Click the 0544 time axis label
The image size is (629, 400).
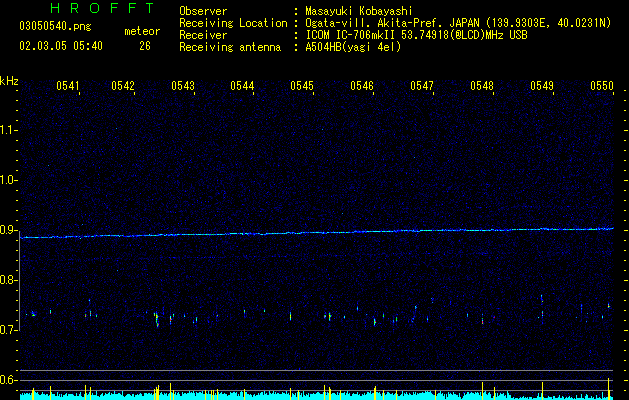pos(242,85)
